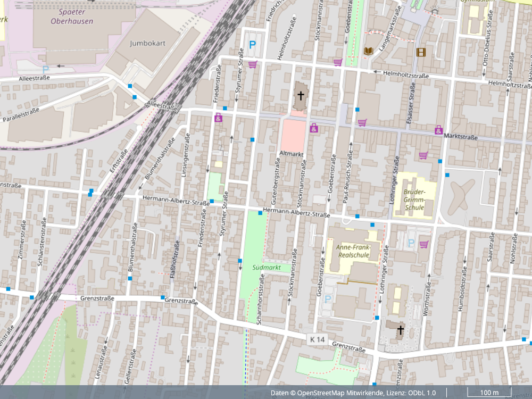
Task: Select the bus stop marker left of Grenzstraße middle label
Action: point(162,297)
